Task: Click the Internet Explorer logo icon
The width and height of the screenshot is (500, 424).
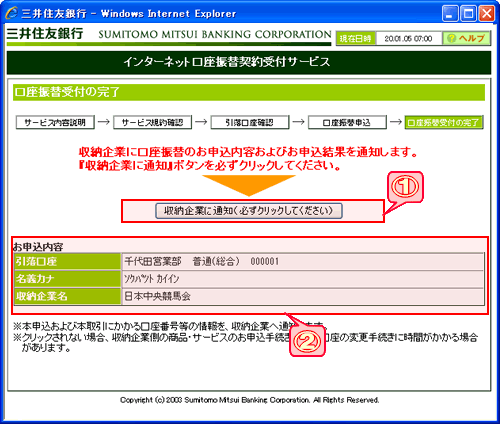Action: [x=11, y=13]
